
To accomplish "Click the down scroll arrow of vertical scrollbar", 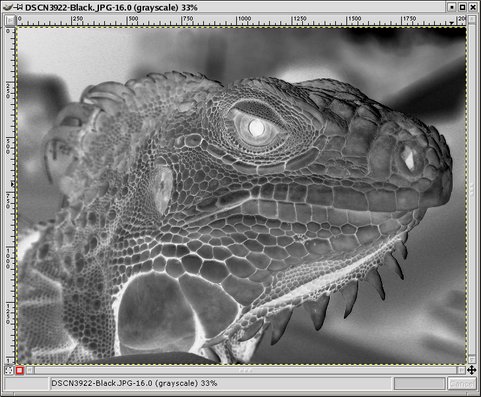I will click(472, 360).
